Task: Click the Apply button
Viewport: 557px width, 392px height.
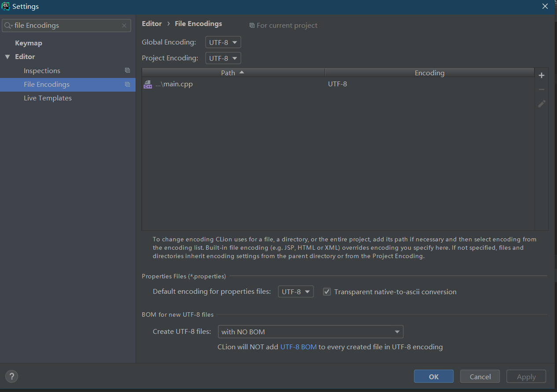Action: tap(526, 377)
